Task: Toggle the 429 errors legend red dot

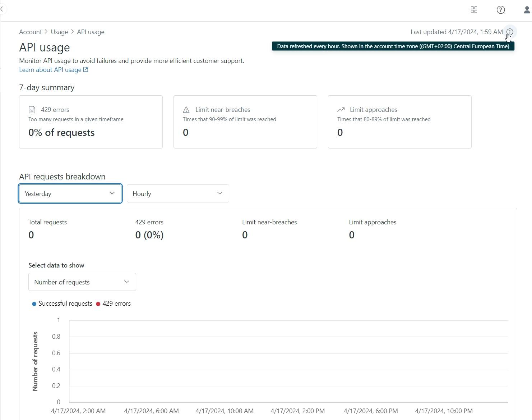Action: pyautogui.click(x=98, y=304)
